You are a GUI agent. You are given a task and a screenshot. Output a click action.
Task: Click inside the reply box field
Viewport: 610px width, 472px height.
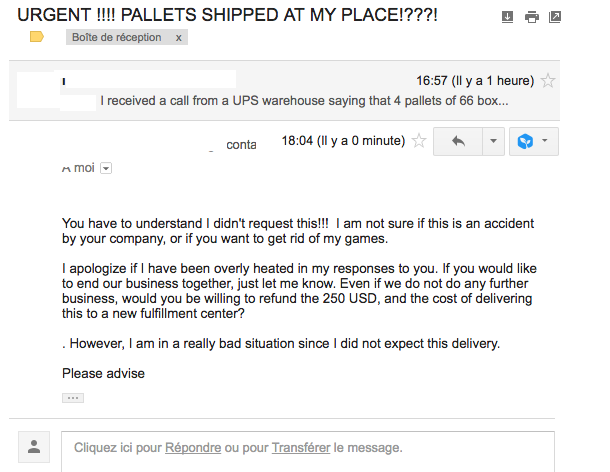click(x=308, y=452)
